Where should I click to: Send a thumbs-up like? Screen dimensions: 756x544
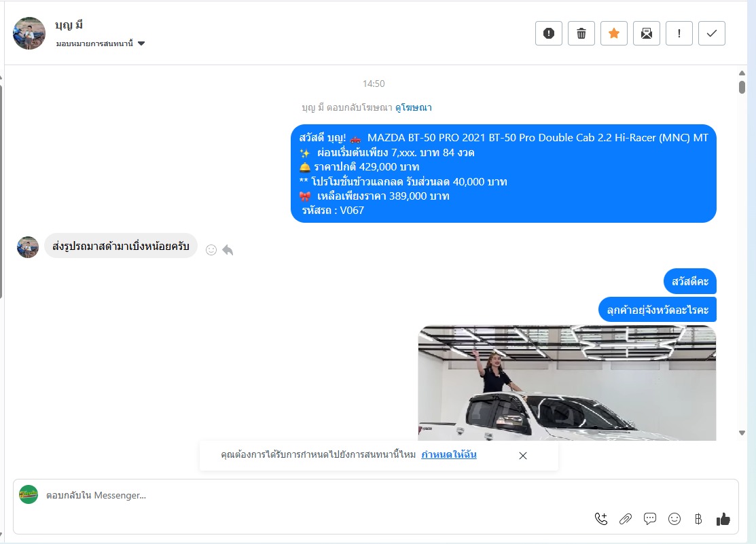pyautogui.click(x=723, y=519)
